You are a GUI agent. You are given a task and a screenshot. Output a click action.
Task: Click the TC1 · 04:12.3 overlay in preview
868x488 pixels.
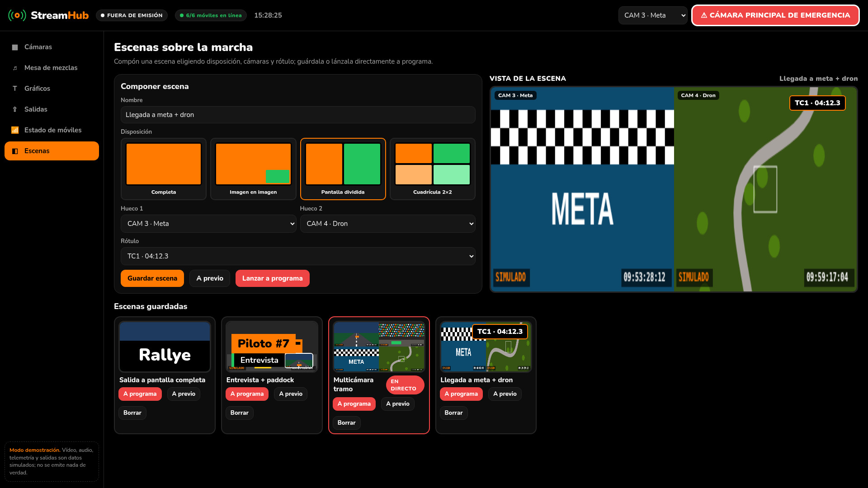pos(817,103)
